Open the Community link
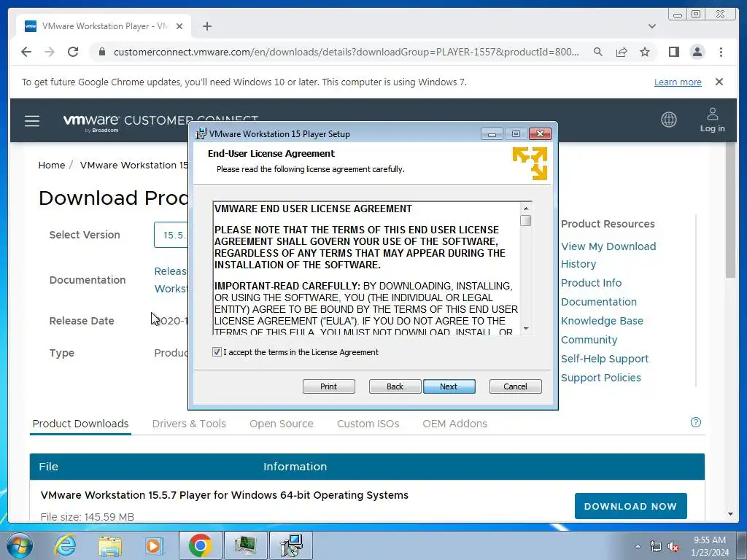 click(589, 340)
